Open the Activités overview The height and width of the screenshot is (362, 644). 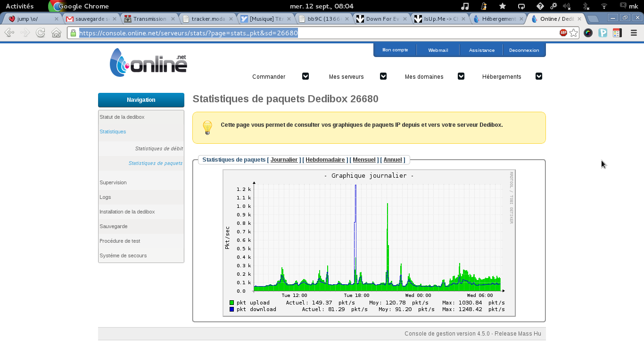click(19, 6)
